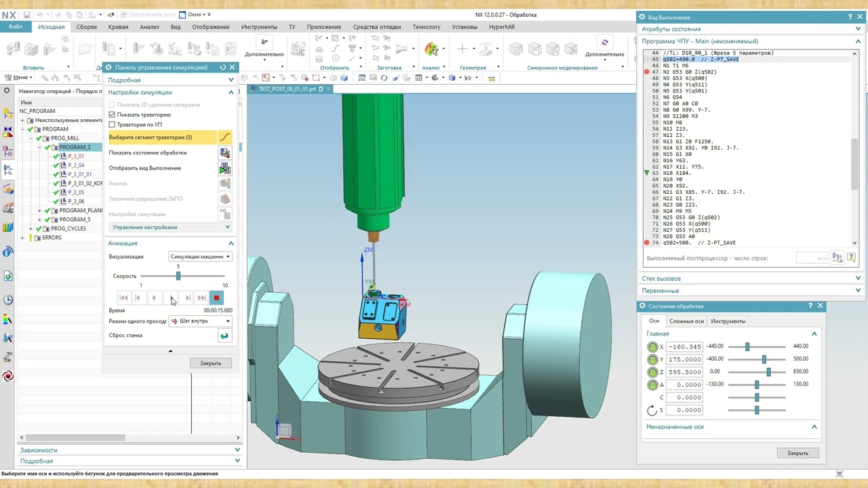Viewport: 868px width, 488px height.
Task: Toggle the Show trajectory checkbox
Action: [112, 115]
